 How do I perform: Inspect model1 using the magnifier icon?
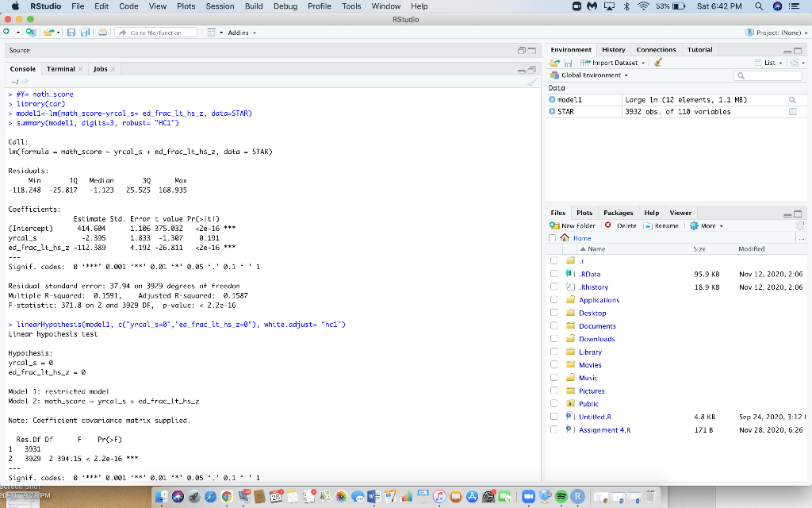(x=791, y=100)
